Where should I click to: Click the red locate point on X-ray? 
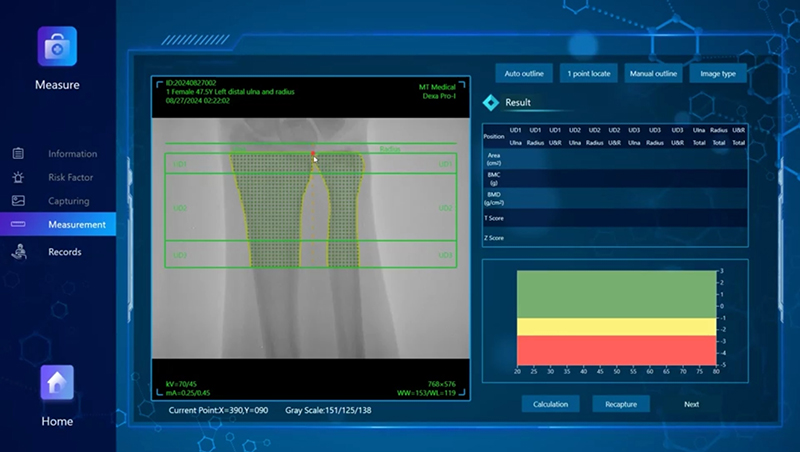tap(313, 154)
